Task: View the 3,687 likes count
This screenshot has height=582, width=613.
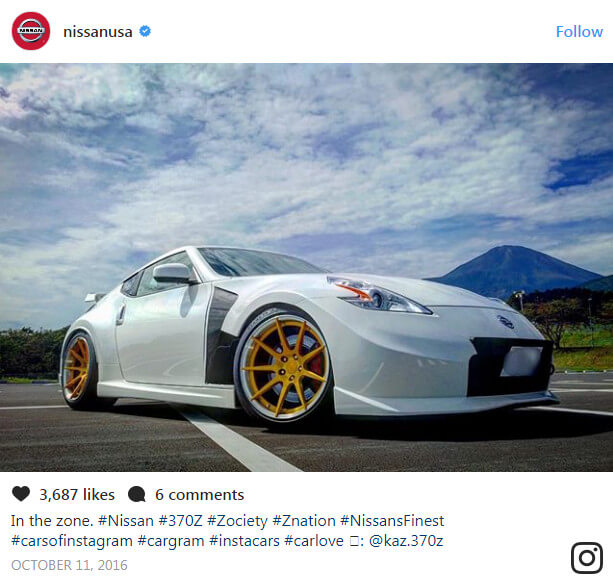Action: (x=77, y=495)
